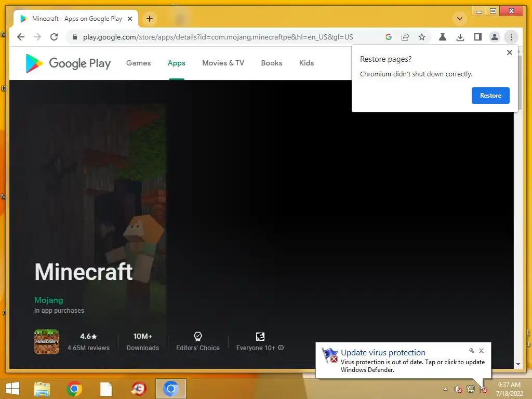Open the network tray icon
Image resolution: width=532 pixels, height=399 pixels.
tap(471, 389)
